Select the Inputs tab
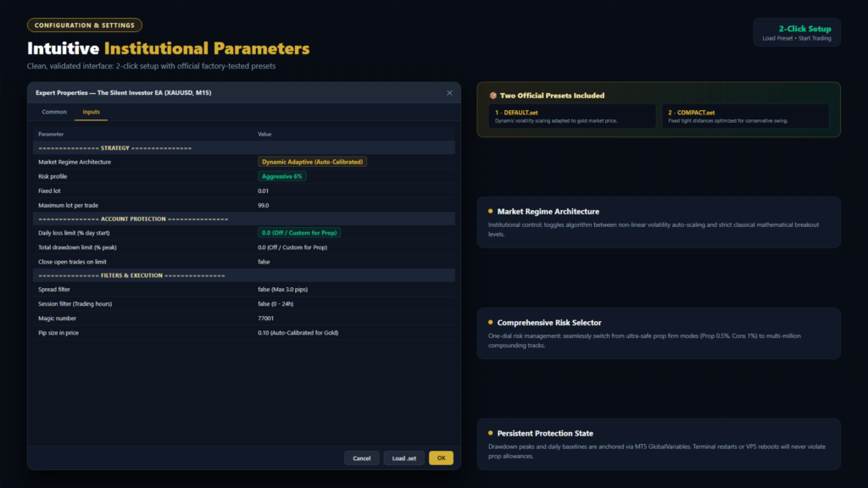The image size is (868, 488). [x=92, y=112]
